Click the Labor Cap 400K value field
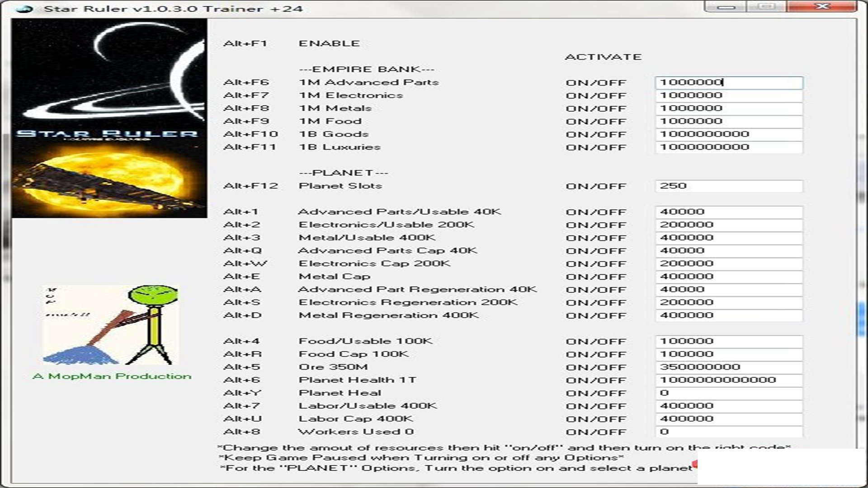 tap(728, 419)
